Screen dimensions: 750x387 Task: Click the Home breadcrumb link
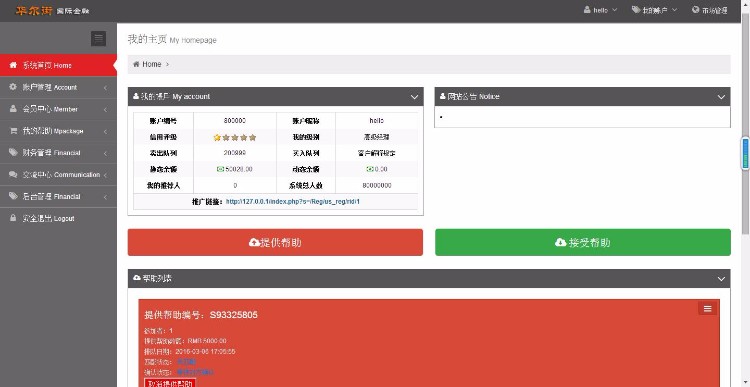(x=152, y=64)
